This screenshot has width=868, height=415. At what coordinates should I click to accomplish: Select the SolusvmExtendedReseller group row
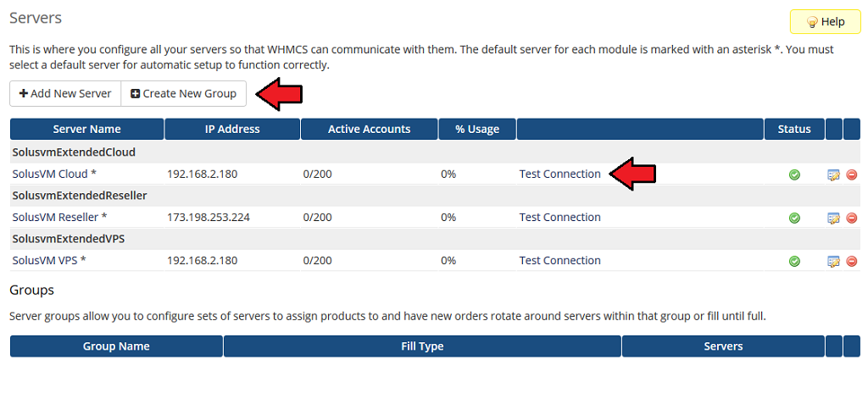[435, 196]
